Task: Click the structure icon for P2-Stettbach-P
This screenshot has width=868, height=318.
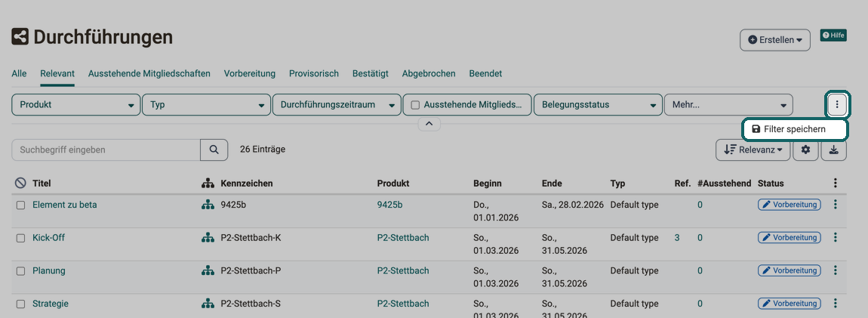Action: click(208, 271)
